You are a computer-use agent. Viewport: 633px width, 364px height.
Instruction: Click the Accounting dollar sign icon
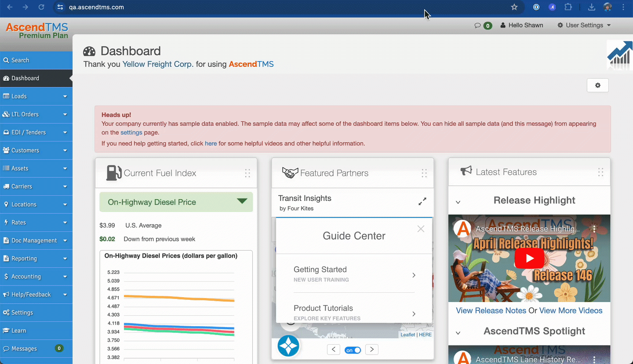click(x=6, y=277)
